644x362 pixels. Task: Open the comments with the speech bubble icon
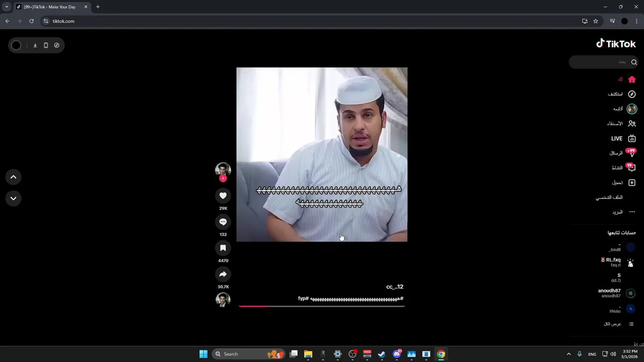223,222
